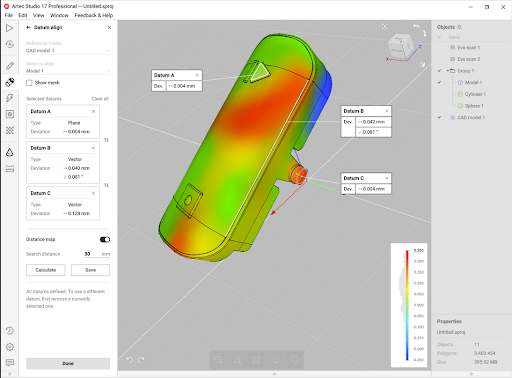Open the Feedback & Help menu

[x=94, y=15]
